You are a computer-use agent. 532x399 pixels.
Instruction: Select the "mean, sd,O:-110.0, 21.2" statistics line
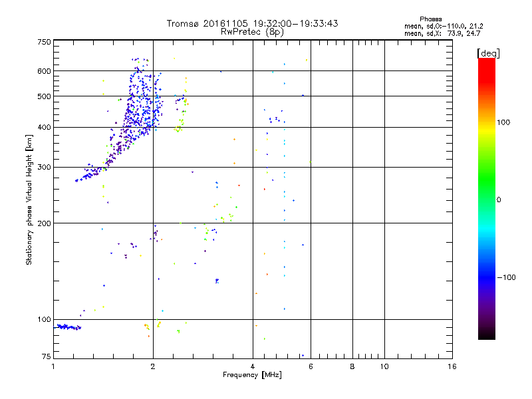[x=444, y=26]
